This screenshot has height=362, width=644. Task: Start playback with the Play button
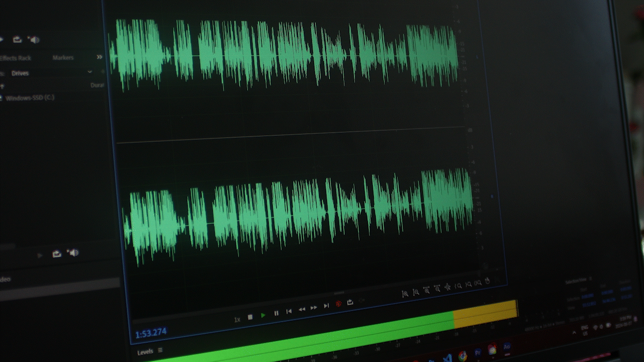click(x=264, y=314)
